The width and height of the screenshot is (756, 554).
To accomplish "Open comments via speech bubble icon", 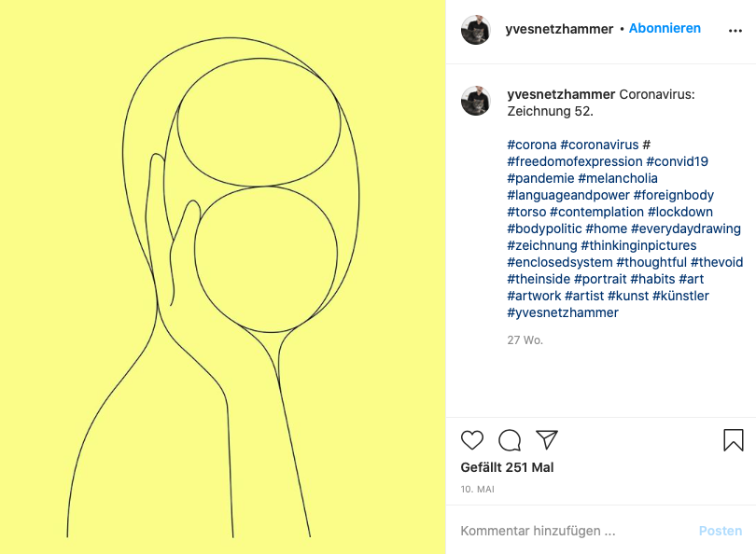I will [510, 440].
